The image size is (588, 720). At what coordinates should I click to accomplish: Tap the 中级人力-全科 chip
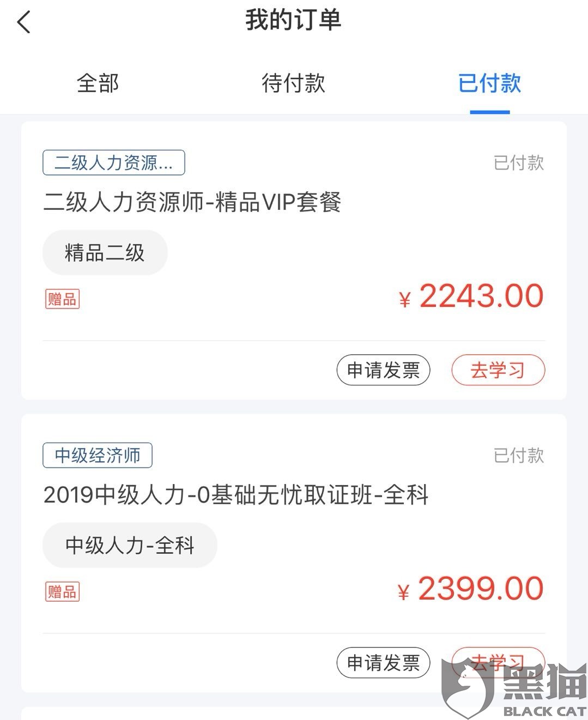coord(130,546)
